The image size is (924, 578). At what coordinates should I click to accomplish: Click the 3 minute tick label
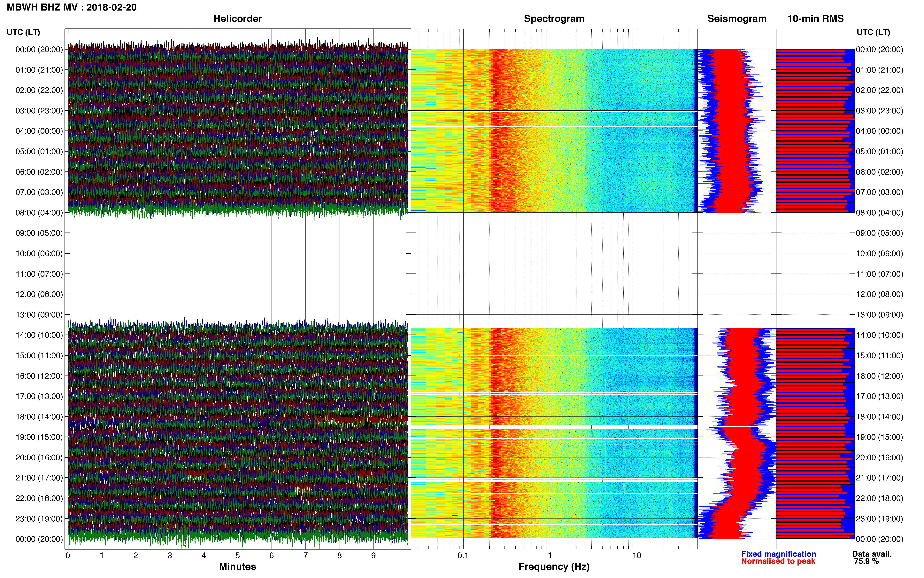170,555
